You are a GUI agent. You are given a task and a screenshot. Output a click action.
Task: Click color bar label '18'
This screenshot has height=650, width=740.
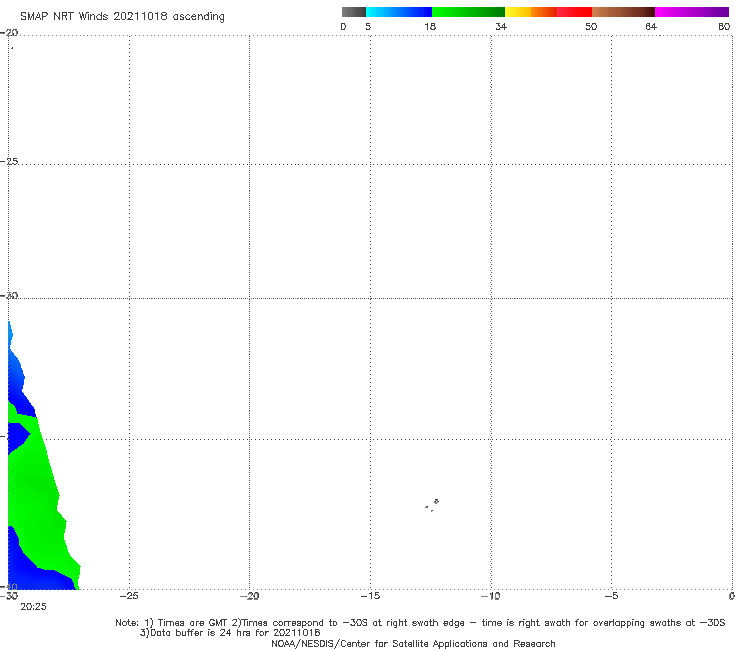pyautogui.click(x=430, y=27)
